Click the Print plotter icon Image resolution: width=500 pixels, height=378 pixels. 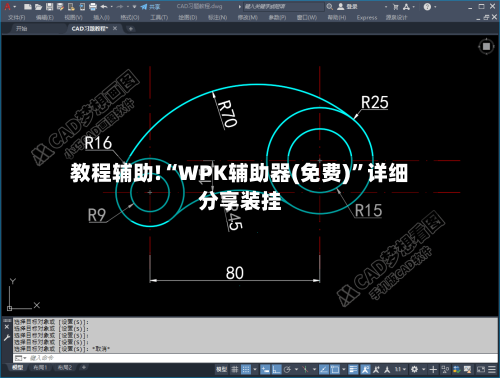(93, 7)
